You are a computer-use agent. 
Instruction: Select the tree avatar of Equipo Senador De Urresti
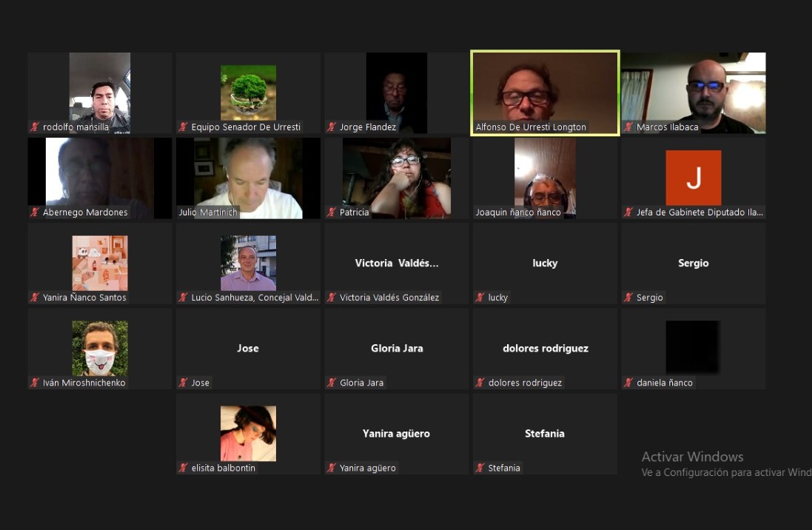click(x=248, y=92)
